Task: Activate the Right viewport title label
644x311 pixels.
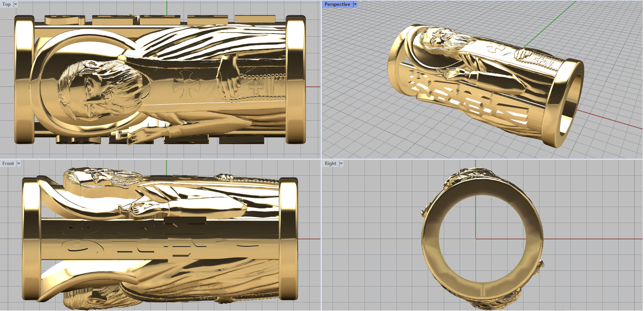Action: [x=330, y=164]
